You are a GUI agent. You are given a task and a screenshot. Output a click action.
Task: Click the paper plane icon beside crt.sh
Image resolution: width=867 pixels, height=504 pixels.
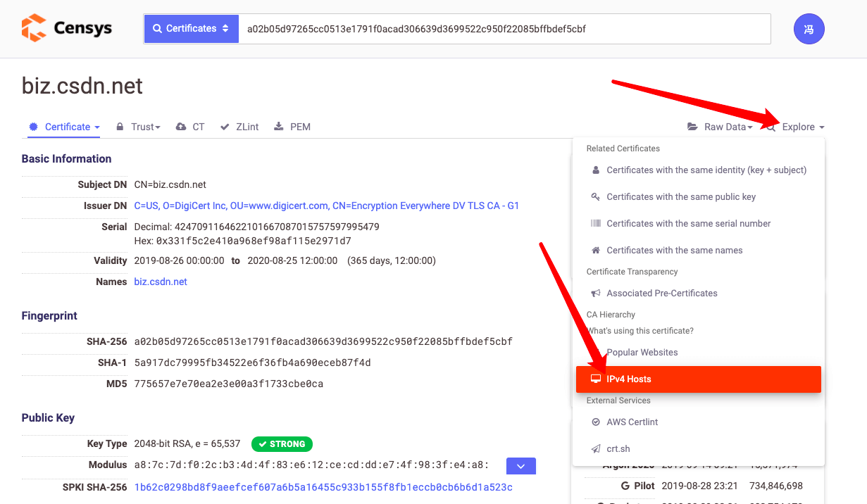point(596,448)
